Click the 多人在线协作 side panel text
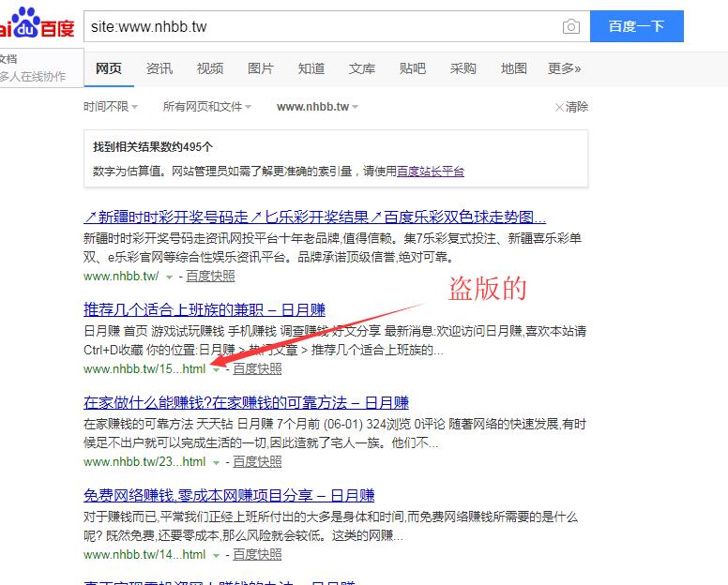Screen dimensions: 728x585 click(x=33, y=77)
